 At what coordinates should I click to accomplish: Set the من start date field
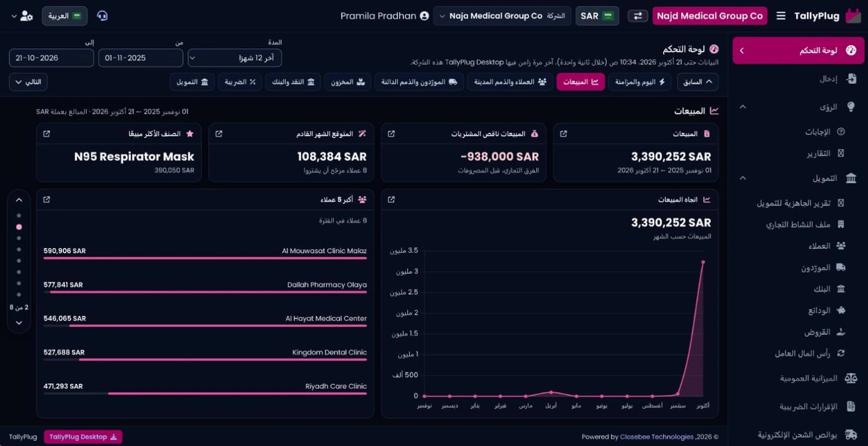(x=140, y=58)
